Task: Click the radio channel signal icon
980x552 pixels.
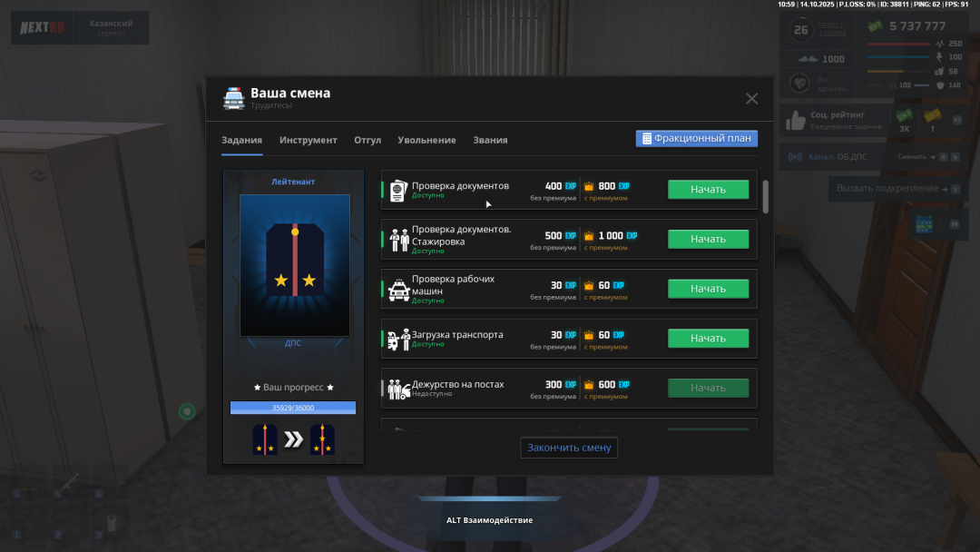Action: (795, 157)
